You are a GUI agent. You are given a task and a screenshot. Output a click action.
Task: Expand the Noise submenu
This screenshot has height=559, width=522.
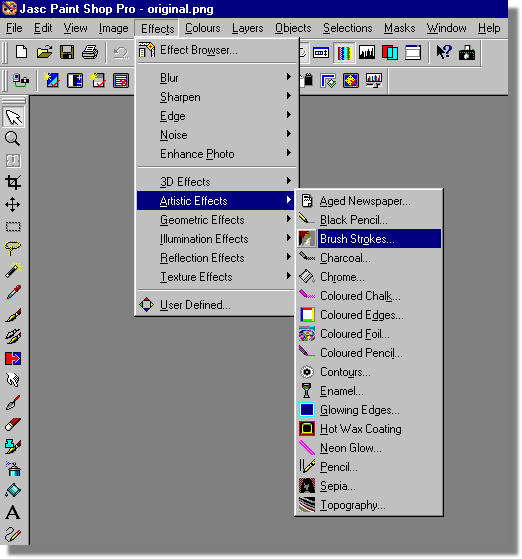217,135
